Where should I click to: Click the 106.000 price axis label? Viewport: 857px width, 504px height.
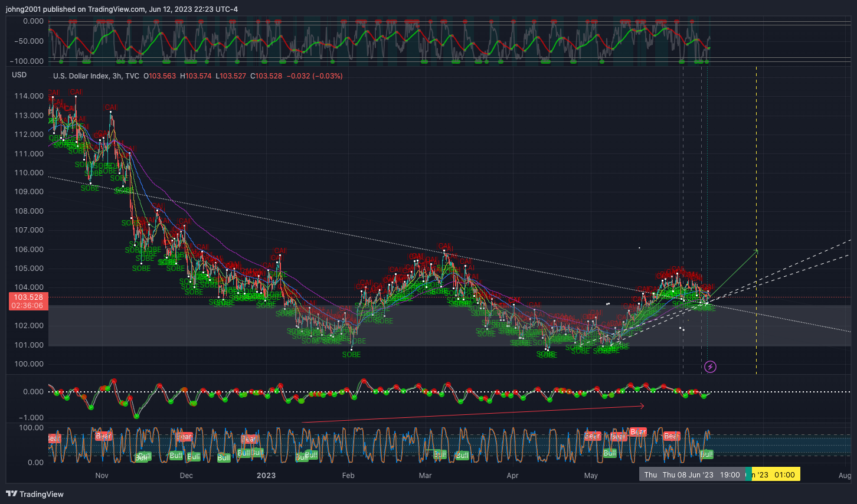click(29, 250)
